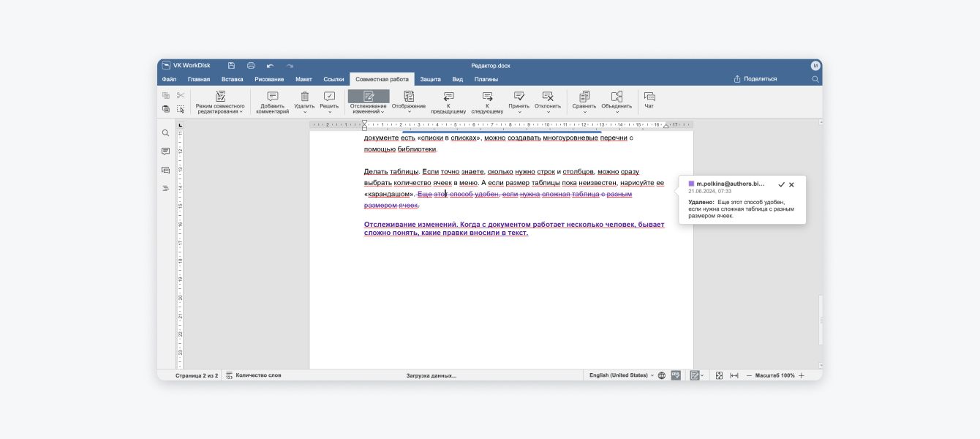Viewport: 980px width, 439px height.
Task: Undo the last action
Action: (x=270, y=66)
